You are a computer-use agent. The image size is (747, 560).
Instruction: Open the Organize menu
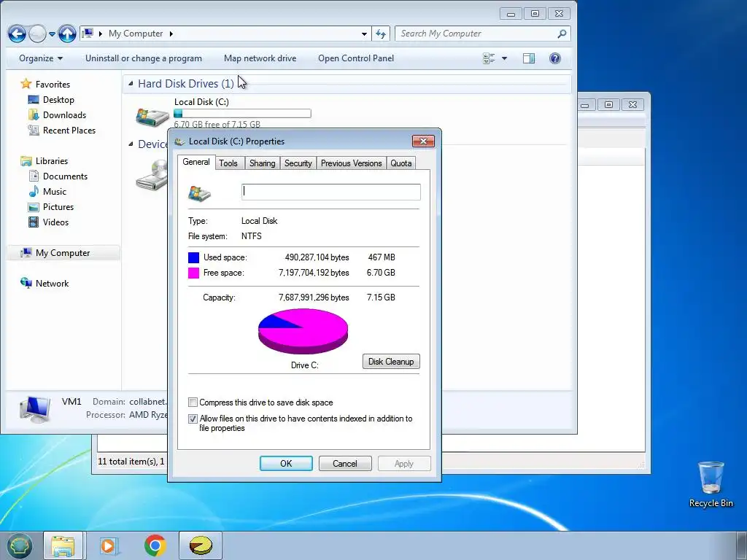tap(41, 58)
